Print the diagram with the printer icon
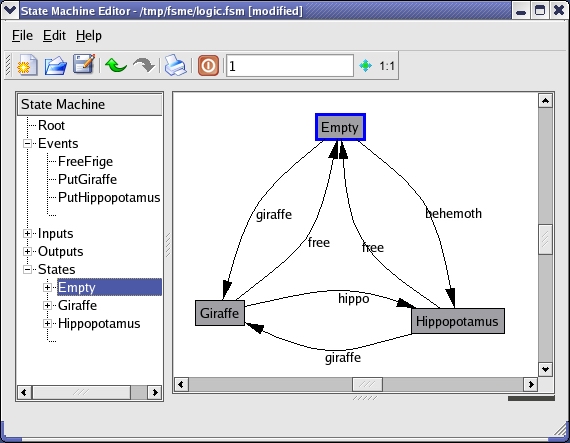Image resolution: width=570 pixels, height=443 pixels. click(176, 65)
